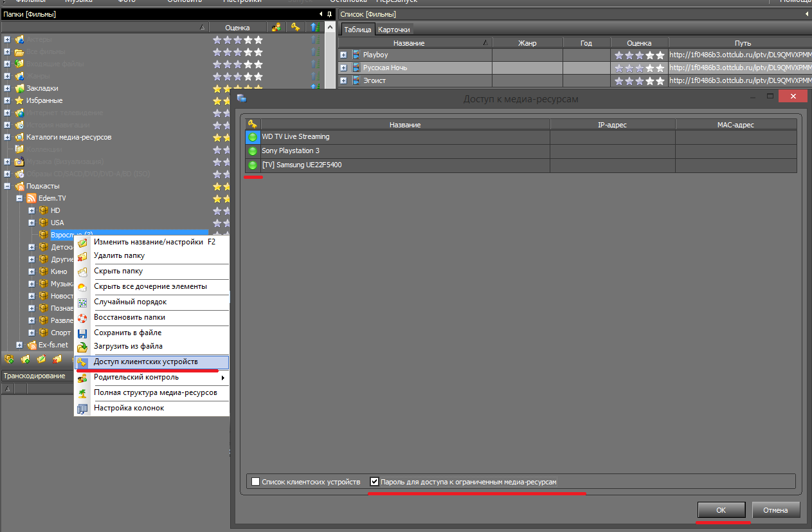Enable Список клиентских устройств checkbox
The image size is (812, 532).
pos(256,482)
